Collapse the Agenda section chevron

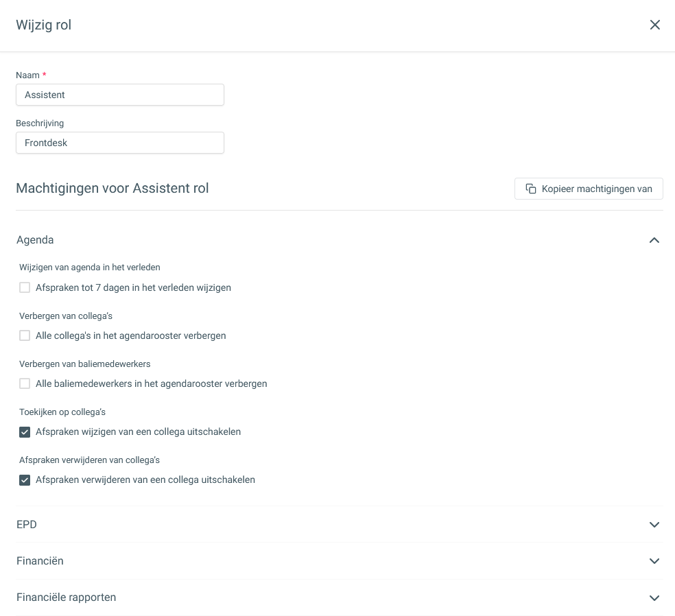(654, 240)
